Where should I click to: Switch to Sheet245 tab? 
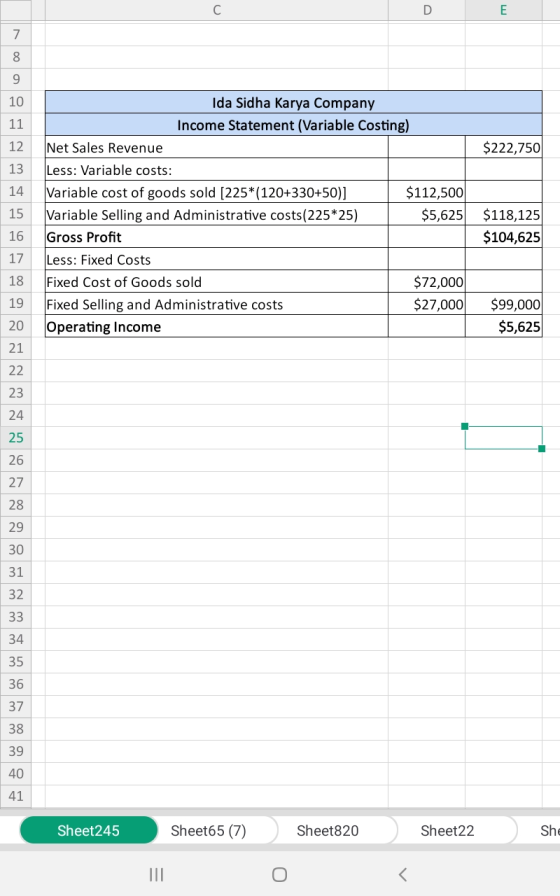click(89, 830)
